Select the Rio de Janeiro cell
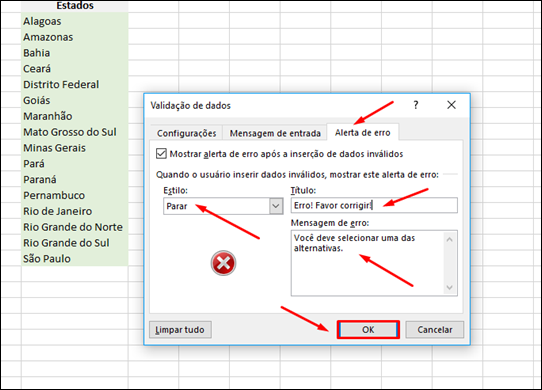 pyautogui.click(x=75, y=211)
